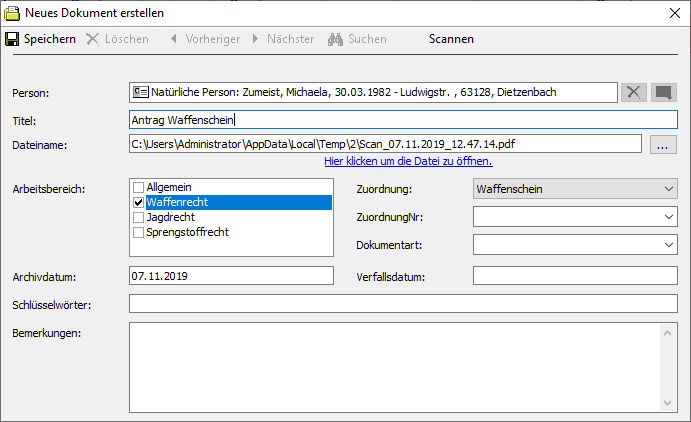Click the link to open the file
The width and height of the screenshot is (691, 422).
point(408,161)
